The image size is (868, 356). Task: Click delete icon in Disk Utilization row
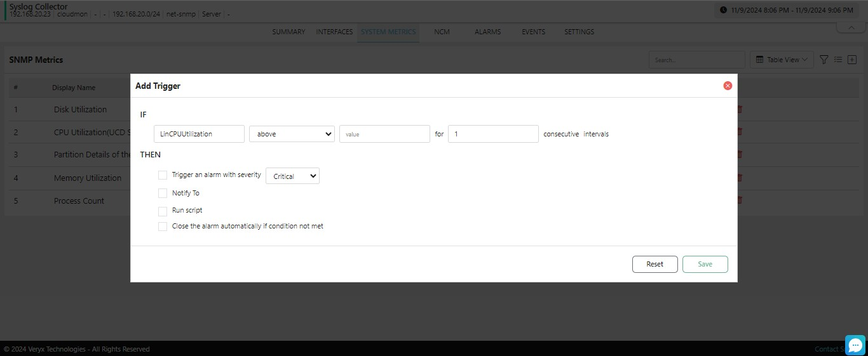coord(739,109)
